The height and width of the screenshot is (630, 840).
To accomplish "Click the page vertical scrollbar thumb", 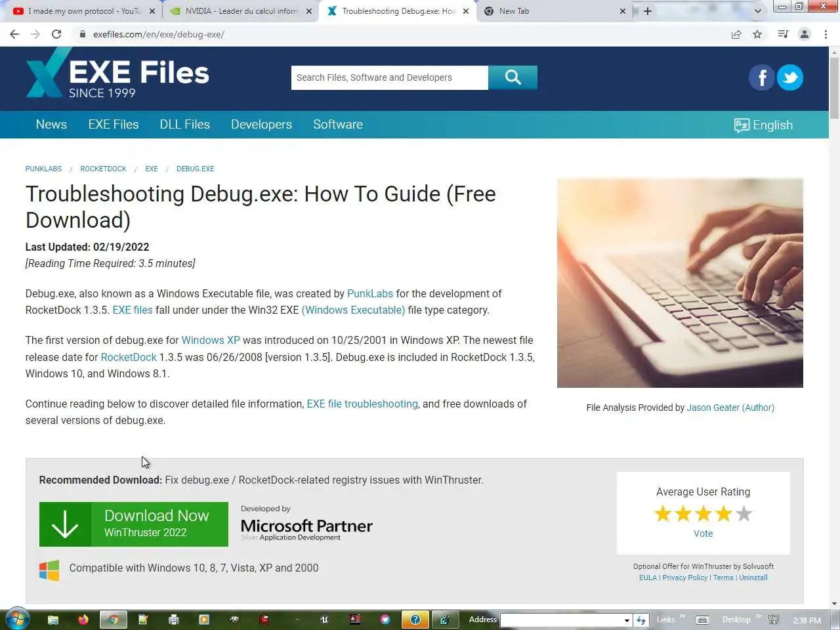I will (834, 87).
